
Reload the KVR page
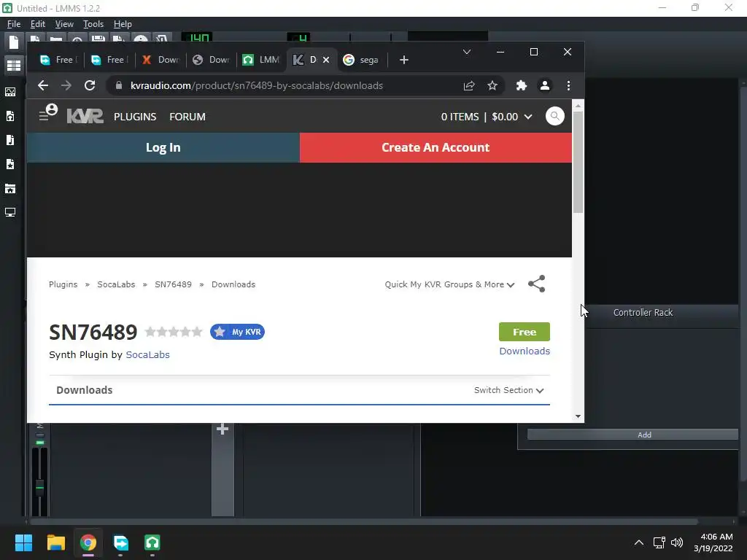[90, 86]
